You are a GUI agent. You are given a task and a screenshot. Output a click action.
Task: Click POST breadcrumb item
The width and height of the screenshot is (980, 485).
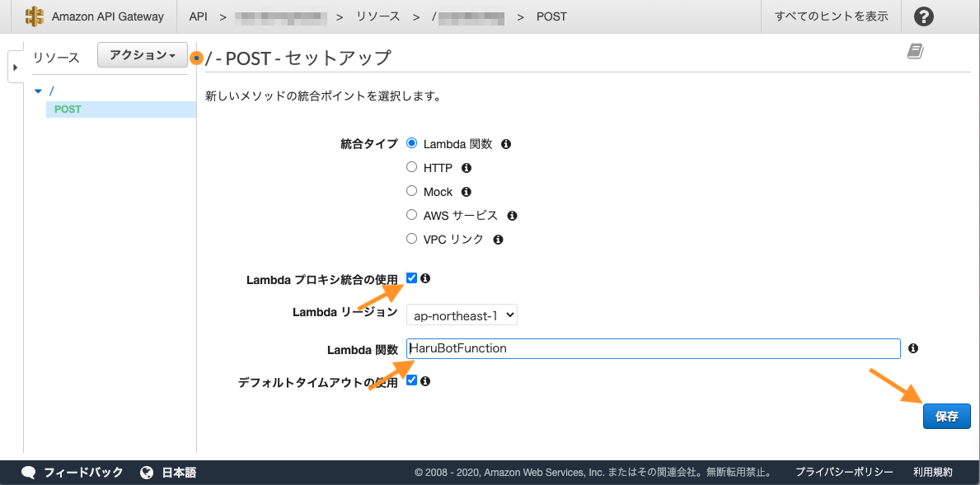pyautogui.click(x=551, y=16)
